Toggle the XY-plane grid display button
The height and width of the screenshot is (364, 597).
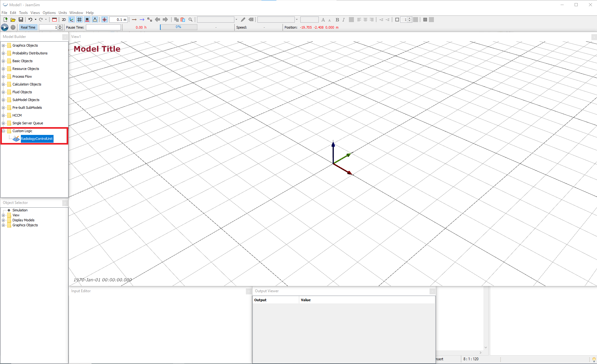pyautogui.click(x=79, y=20)
